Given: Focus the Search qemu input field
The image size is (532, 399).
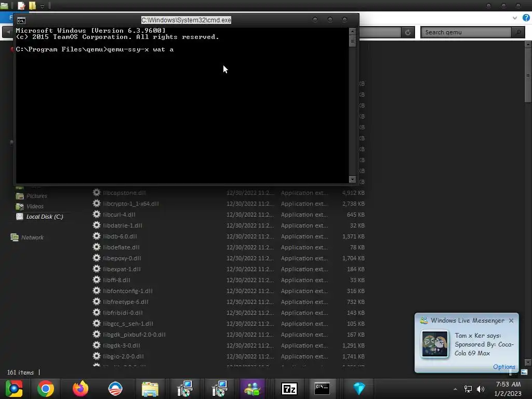Looking at the screenshot, I should pos(467,32).
